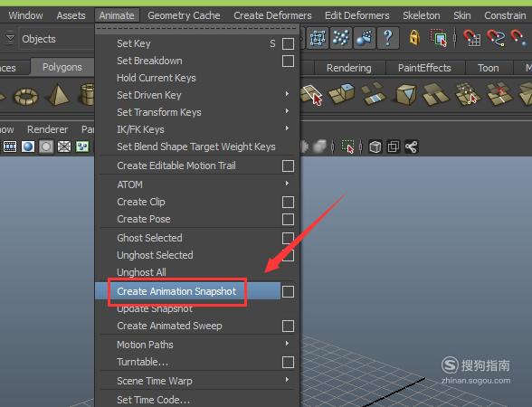Screen dimensions: 532x407
Task: Switch to the Rendering shelf tab
Action: click(349, 68)
